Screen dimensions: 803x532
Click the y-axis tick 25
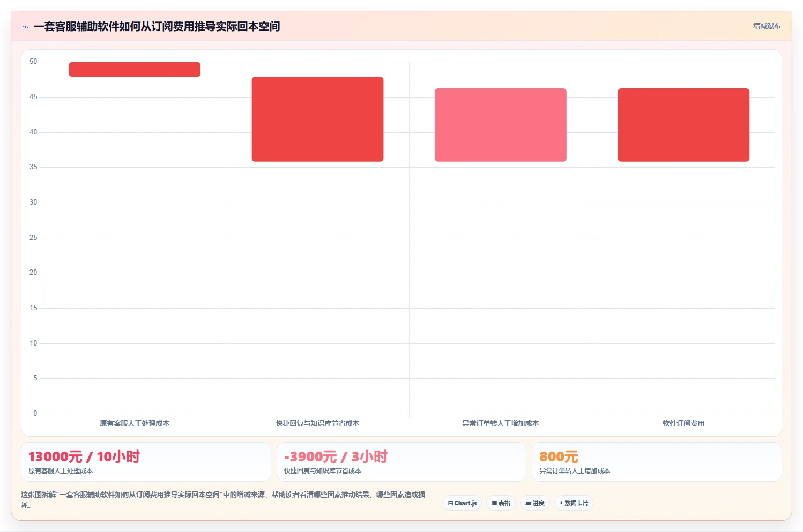tap(33, 238)
